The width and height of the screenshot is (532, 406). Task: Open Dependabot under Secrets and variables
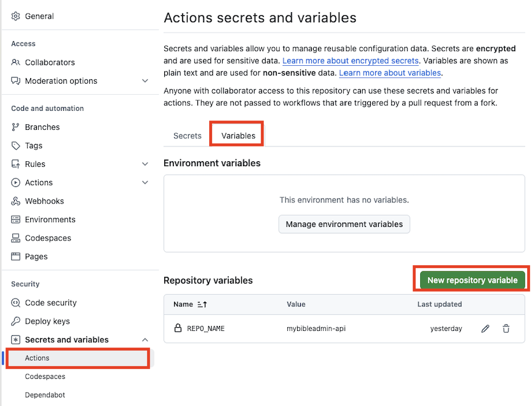pos(45,395)
